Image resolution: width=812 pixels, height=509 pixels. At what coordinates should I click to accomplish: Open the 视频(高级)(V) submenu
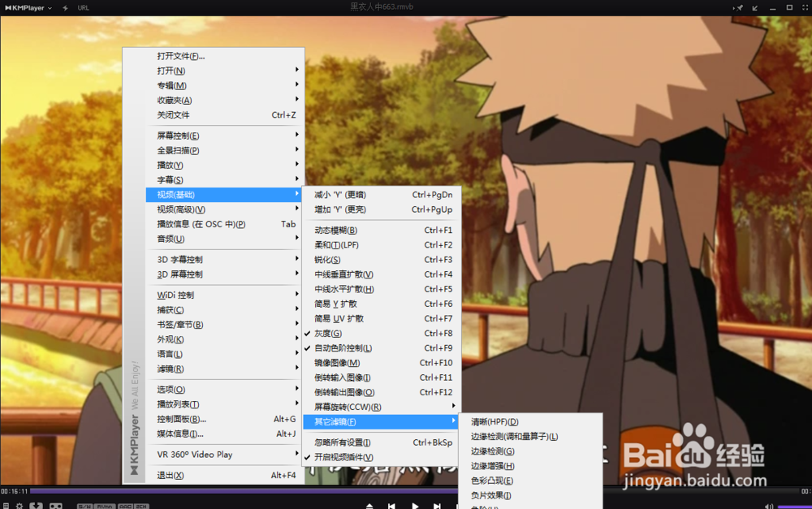(225, 209)
